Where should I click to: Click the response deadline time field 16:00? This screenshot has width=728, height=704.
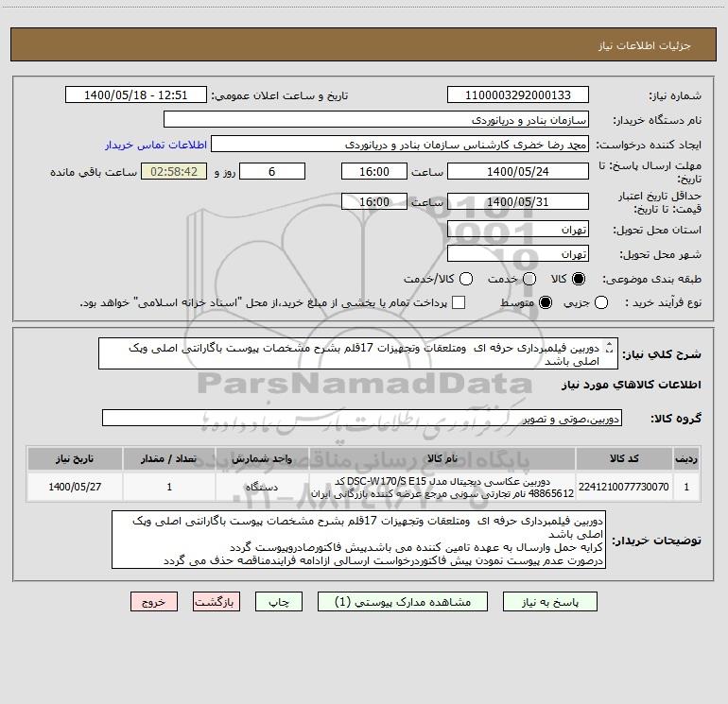point(374,171)
